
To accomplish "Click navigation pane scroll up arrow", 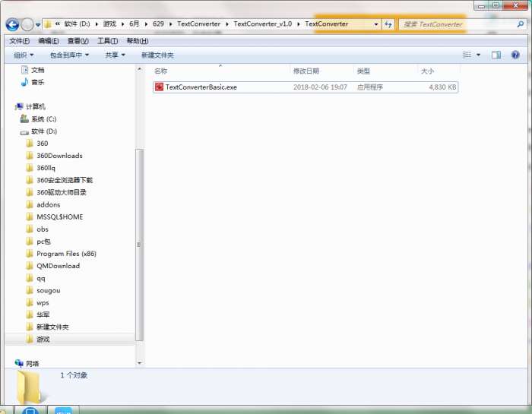I will [139, 69].
